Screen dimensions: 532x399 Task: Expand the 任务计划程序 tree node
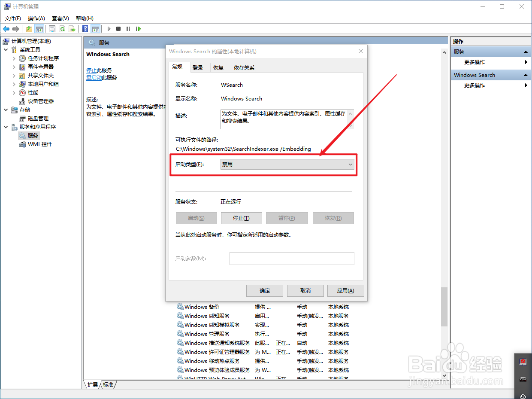pos(14,58)
